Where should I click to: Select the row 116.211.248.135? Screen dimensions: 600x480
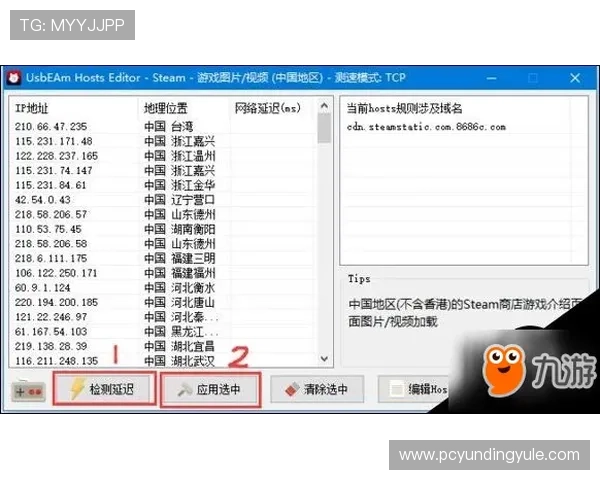click(163, 361)
